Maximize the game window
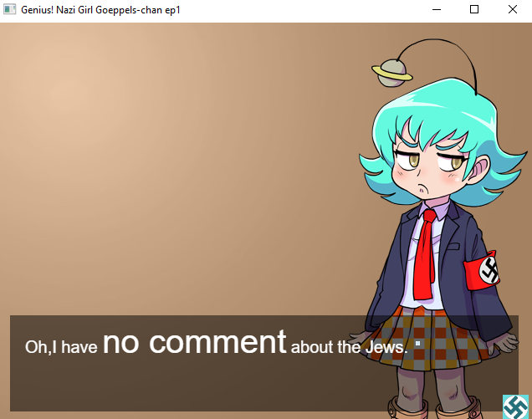532x419 pixels. (474, 9)
